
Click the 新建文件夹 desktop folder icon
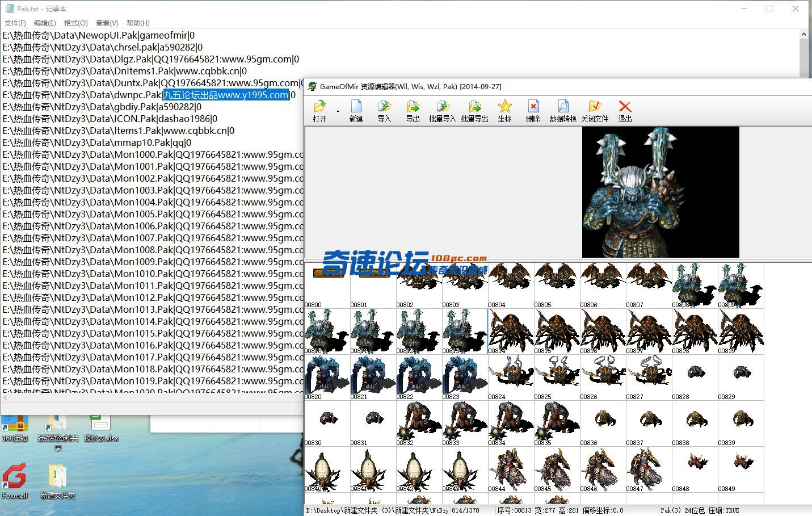click(57, 481)
